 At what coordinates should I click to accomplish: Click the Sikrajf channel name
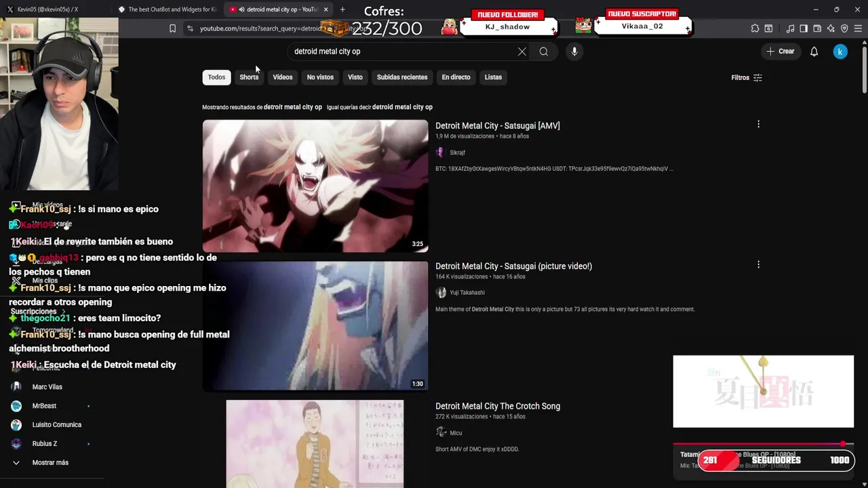pos(458,152)
